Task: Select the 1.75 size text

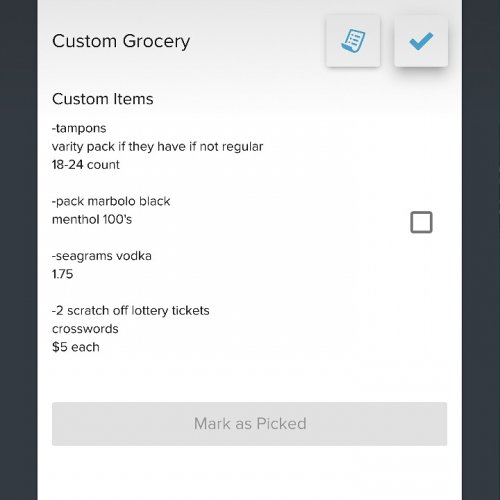Action: [62, 274]
